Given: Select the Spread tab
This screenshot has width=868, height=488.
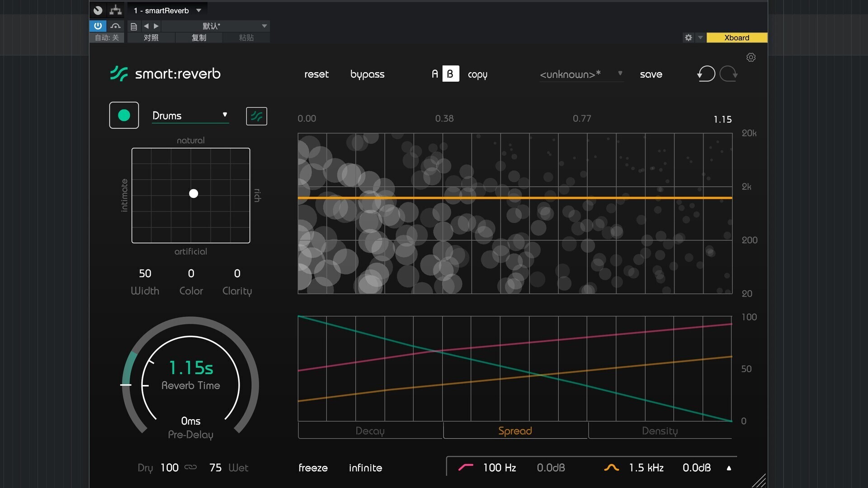Looking at the screenshot, I should point(515,431).
